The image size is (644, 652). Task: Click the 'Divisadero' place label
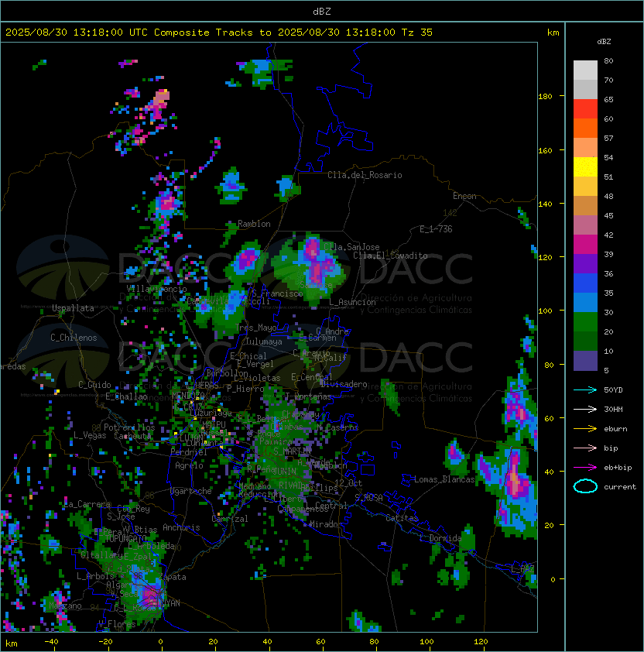click(x=344, y=384)
